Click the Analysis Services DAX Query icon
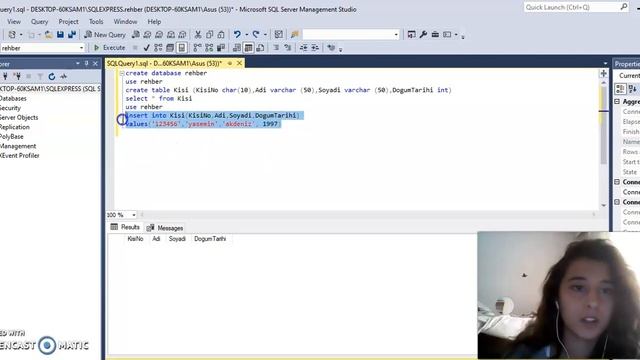640x360 pixels. click(x=182, y=35)
